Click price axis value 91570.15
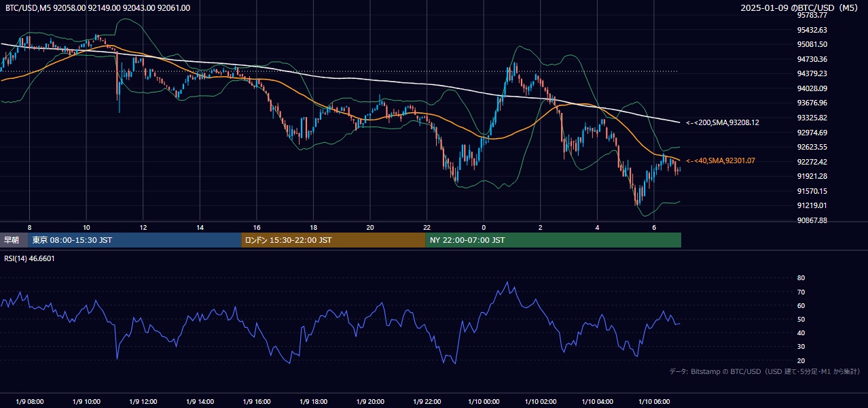 (x=812, y=191)
